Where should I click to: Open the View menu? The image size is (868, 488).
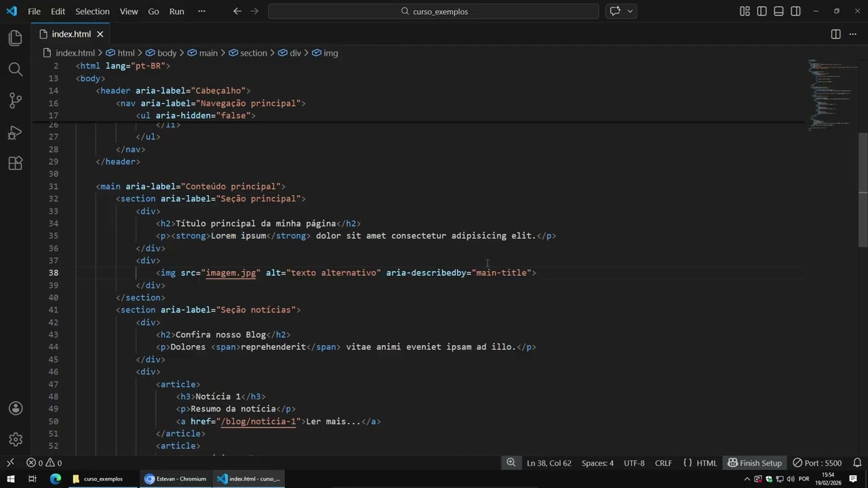coord(129,11)
